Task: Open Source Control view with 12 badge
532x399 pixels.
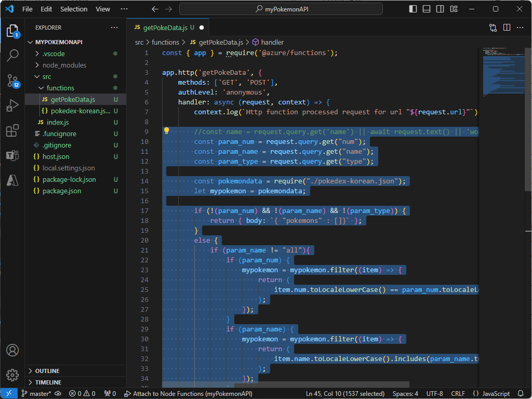Action: [x=12, y=81]
